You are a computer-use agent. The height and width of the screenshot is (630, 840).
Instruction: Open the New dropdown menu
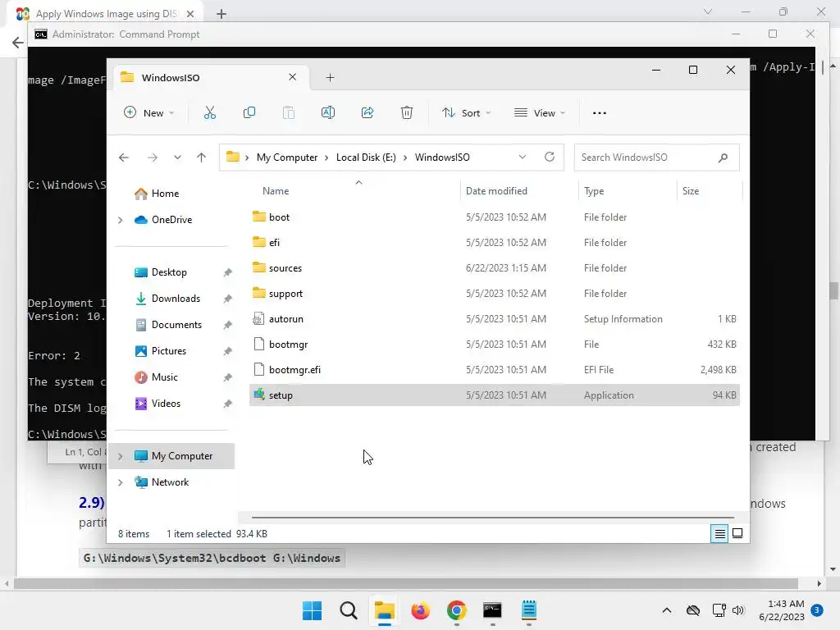pos(149,112)
